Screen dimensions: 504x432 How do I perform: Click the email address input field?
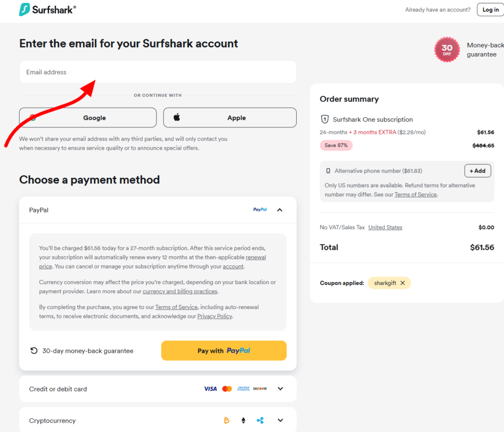point(157,71)
